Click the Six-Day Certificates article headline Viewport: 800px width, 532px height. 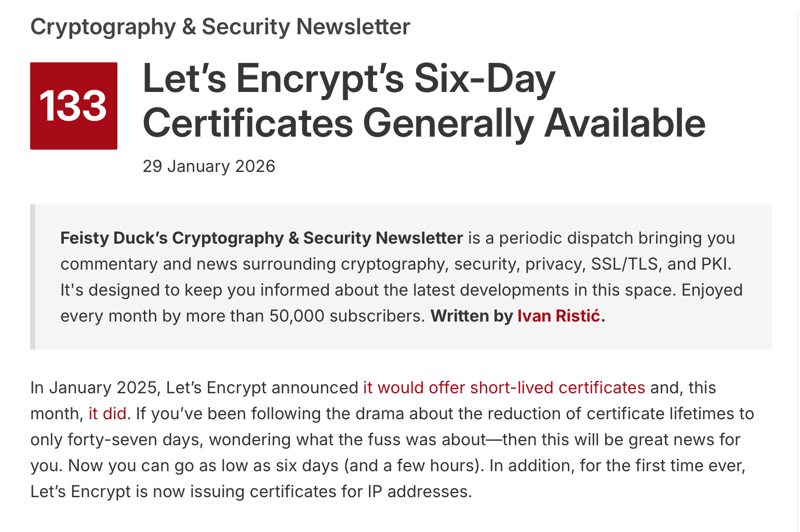click(423, 101)
